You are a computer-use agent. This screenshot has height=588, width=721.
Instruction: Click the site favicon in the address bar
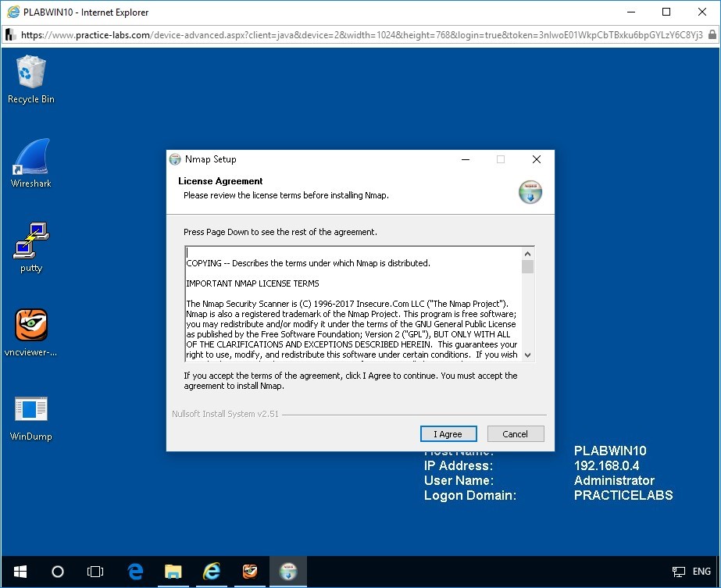[11, 35]
